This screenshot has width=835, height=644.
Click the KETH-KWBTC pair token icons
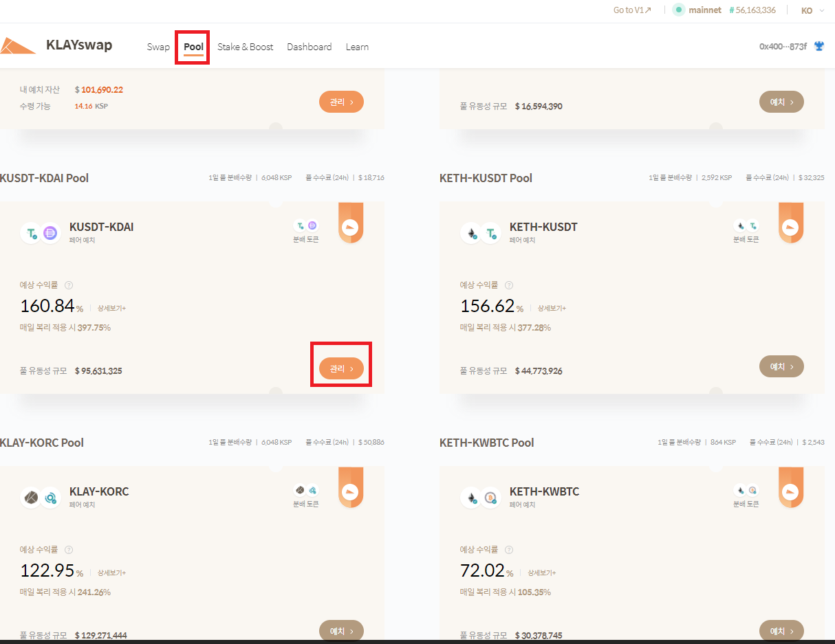[x=481, y=498]
